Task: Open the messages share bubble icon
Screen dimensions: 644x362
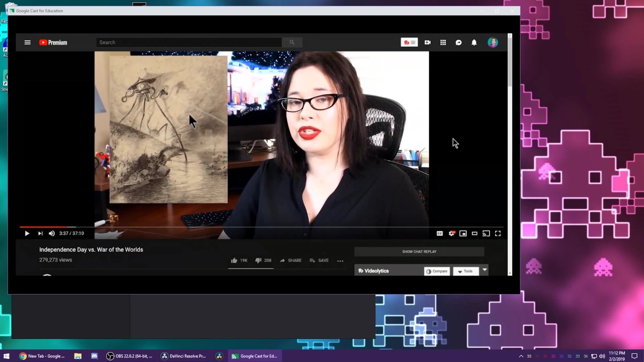Action: pyautogui.click(x=458, y=43)
